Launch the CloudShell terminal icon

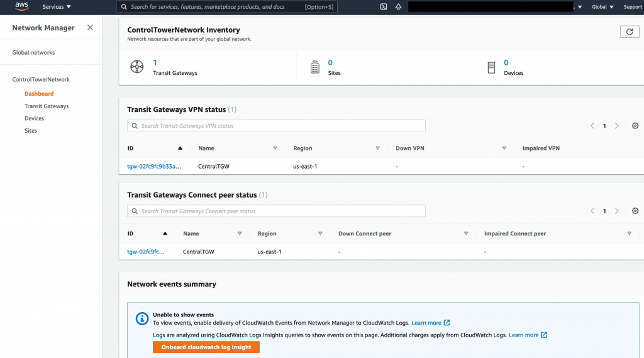384,6
